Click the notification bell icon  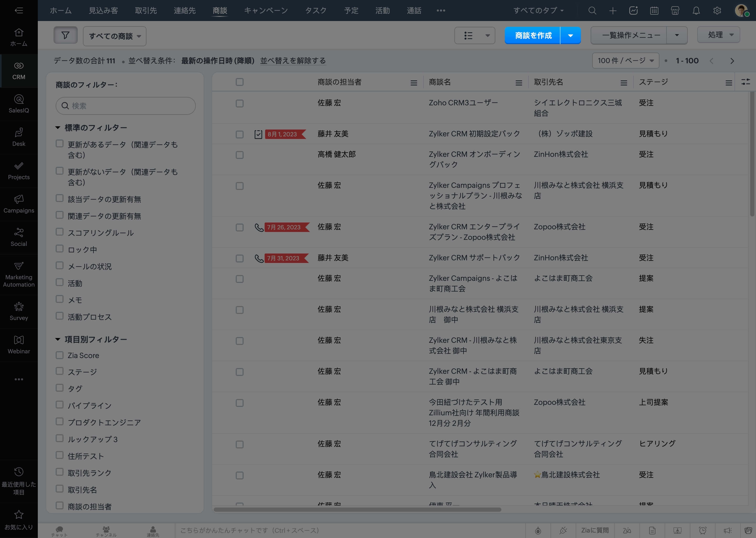(696, 11)
